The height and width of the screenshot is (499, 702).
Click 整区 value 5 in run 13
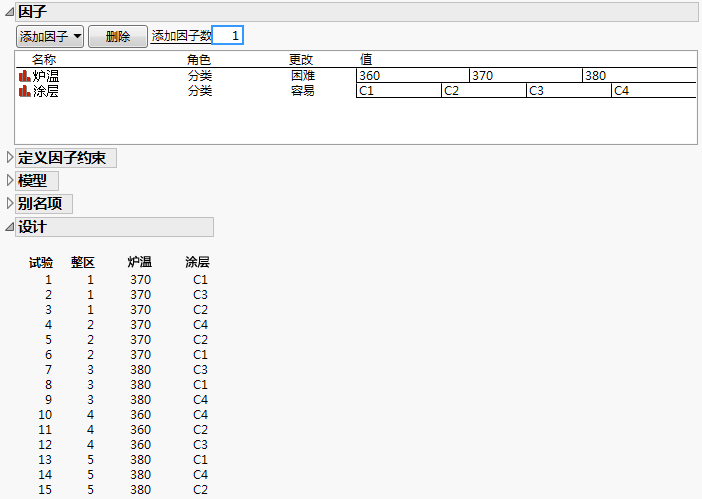(x=90, y=460)
